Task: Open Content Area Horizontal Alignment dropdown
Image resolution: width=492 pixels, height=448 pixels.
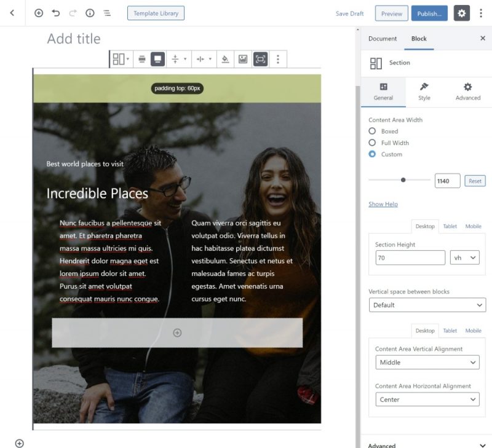Action: pyautogui.click(x=427, y=399)
